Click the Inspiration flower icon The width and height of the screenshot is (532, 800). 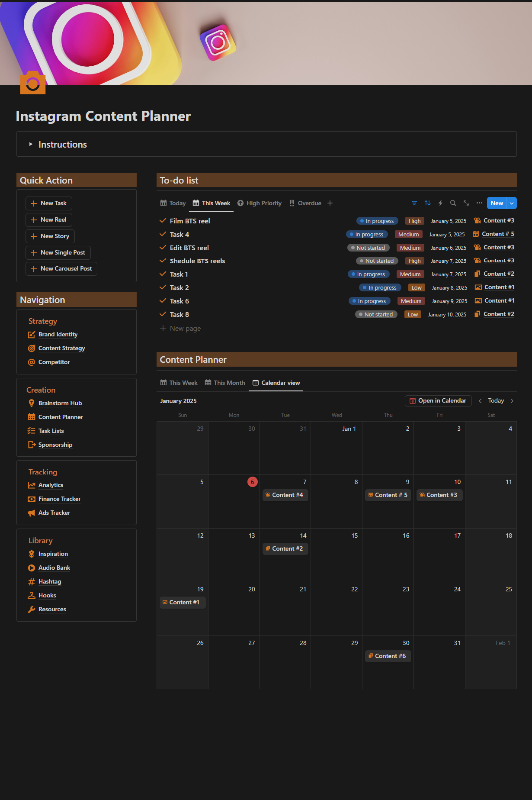32,554
